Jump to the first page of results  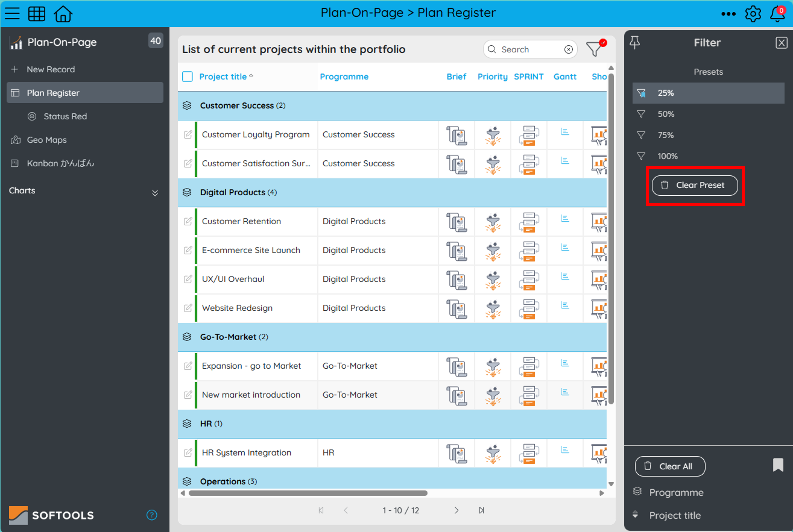pos(321,510)
